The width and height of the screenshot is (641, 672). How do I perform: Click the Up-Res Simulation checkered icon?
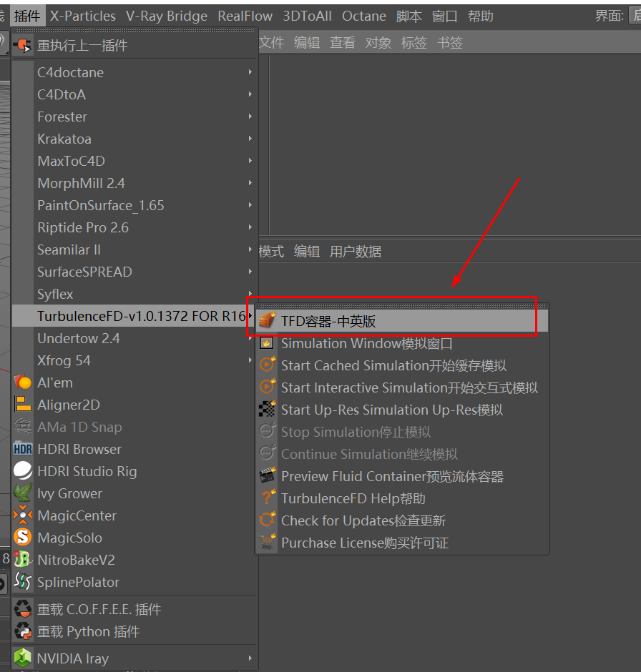(267, 410)
